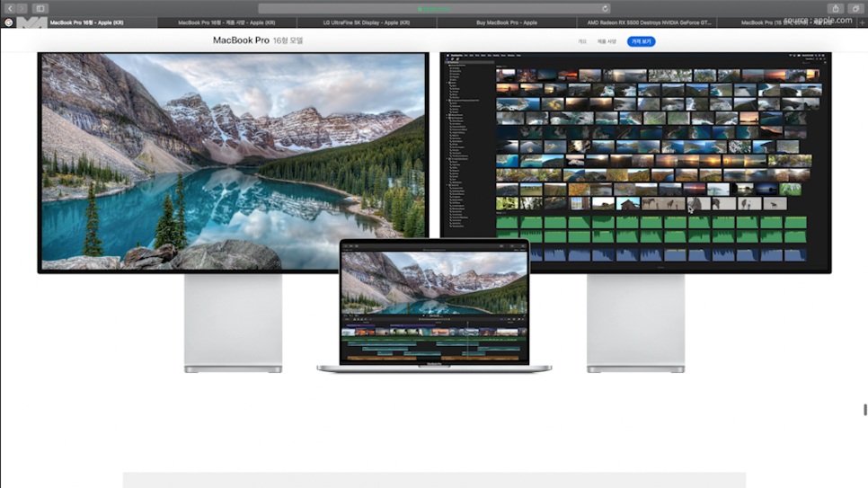Screen dimensions: 868x488
Task: Show the Safari sidebar
Action: (x=40, y=8)
